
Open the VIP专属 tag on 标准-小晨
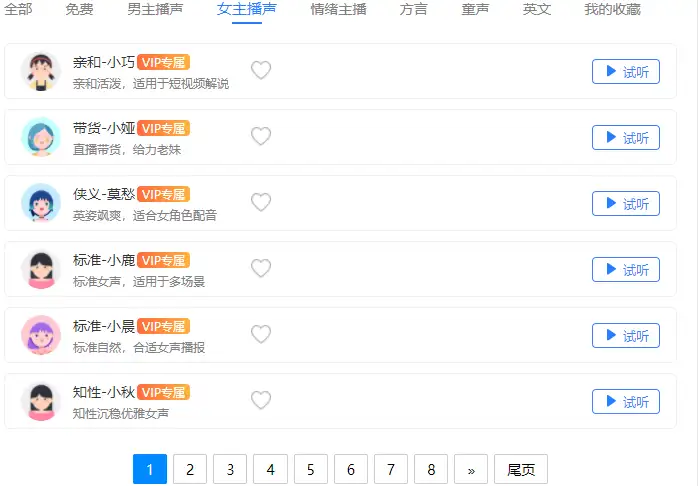(x=163, y=326)
